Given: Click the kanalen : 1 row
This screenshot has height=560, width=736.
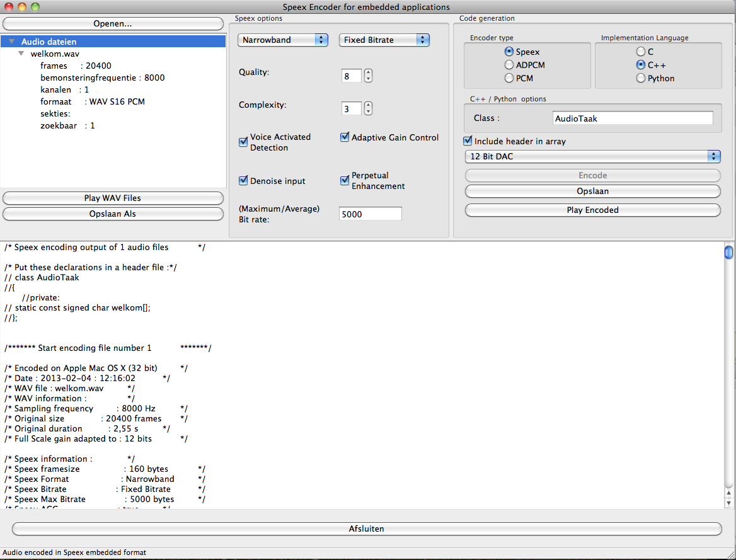Looking at the screenshot, I should (64, 89).
